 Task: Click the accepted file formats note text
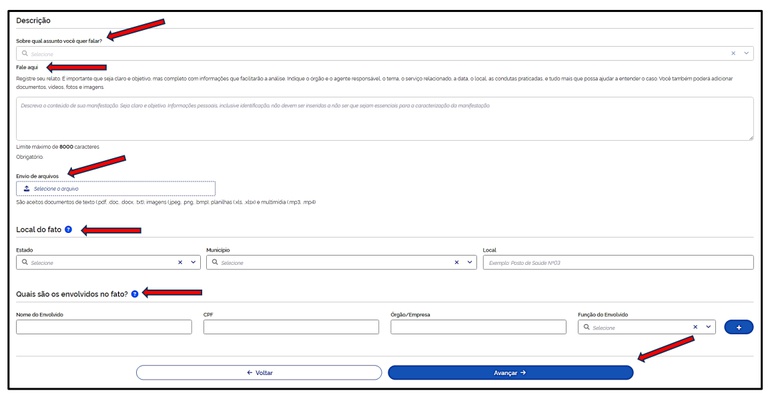point(166,202)
